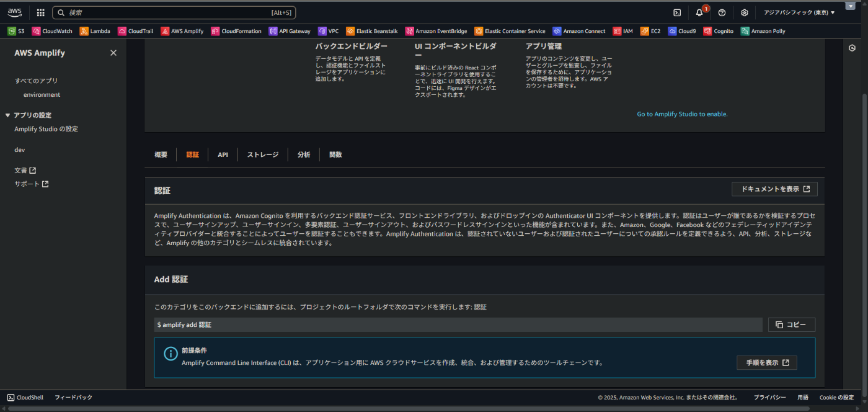Click Go to Amplify Studio to enable link
The image size is (868, 412).
pyautogui.click(x=682, y=114)
